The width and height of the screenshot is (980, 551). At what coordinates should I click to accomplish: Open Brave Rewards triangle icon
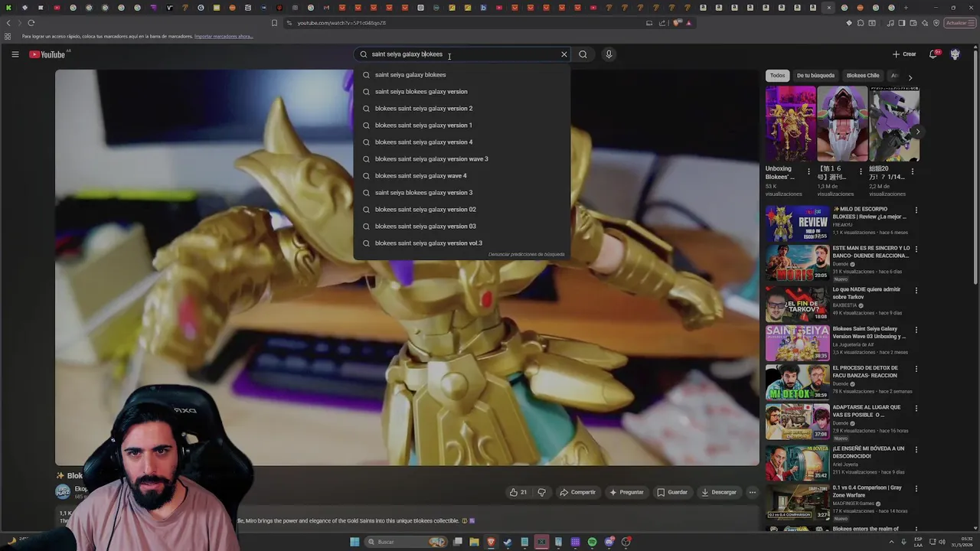[x=688, y=23]
